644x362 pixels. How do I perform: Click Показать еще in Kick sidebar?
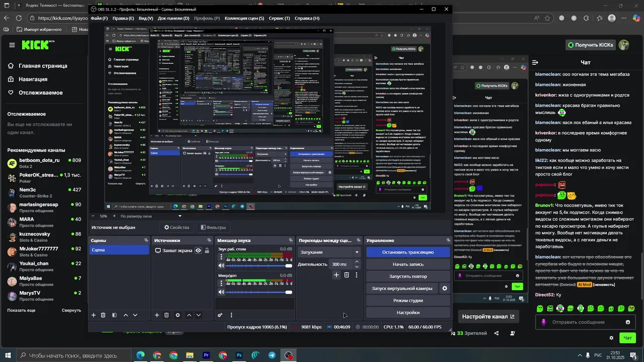click(x=21, y=310)
